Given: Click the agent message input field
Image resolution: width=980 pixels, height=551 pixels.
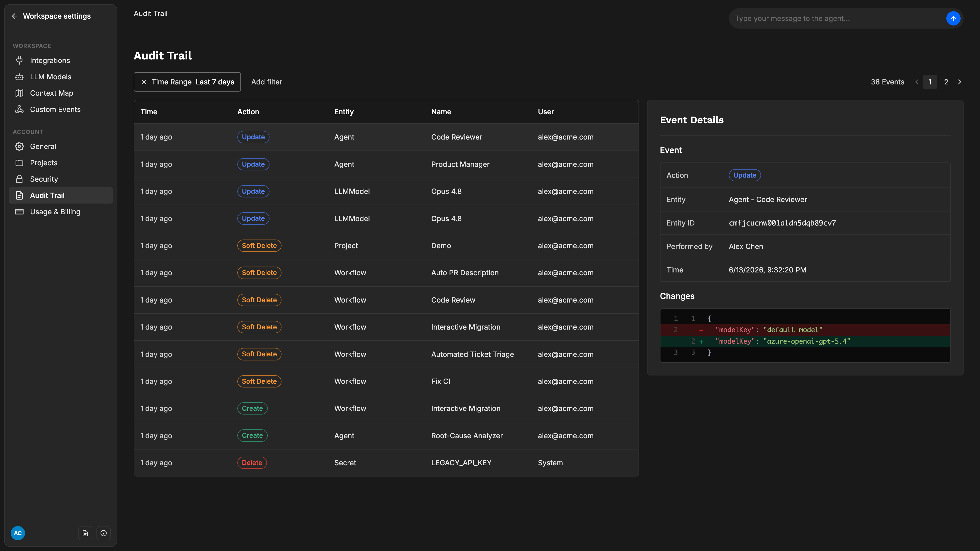Looking at the screenshot, I should click(x=837, y=18).
